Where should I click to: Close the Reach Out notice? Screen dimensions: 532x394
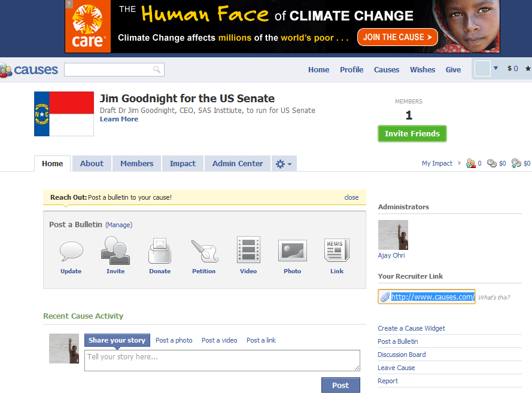[x=351, y=197]
